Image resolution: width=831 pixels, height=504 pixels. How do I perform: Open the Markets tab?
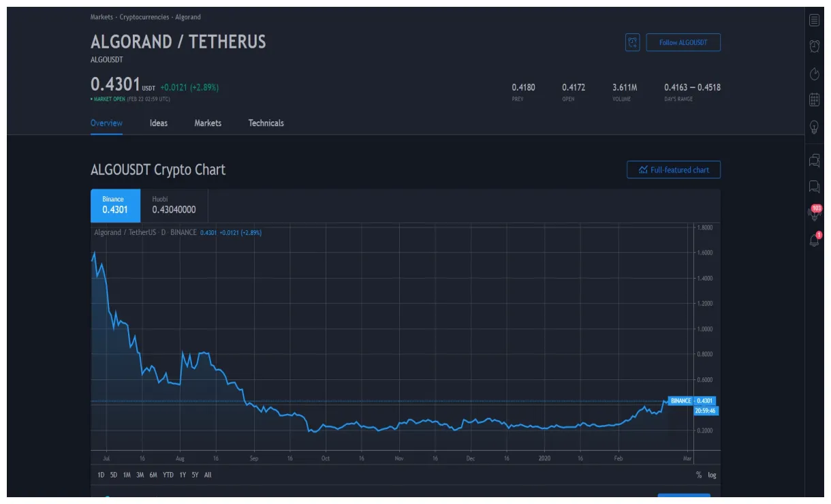pos(208,123)
